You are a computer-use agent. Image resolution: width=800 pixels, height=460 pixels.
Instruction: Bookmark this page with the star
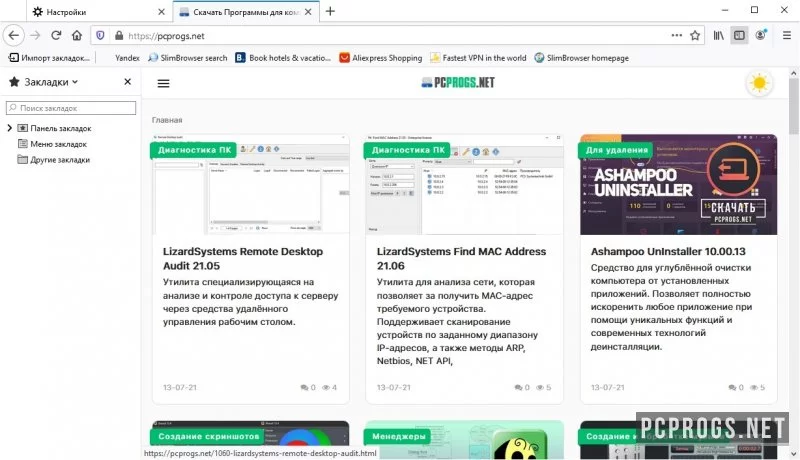point(695,35)
